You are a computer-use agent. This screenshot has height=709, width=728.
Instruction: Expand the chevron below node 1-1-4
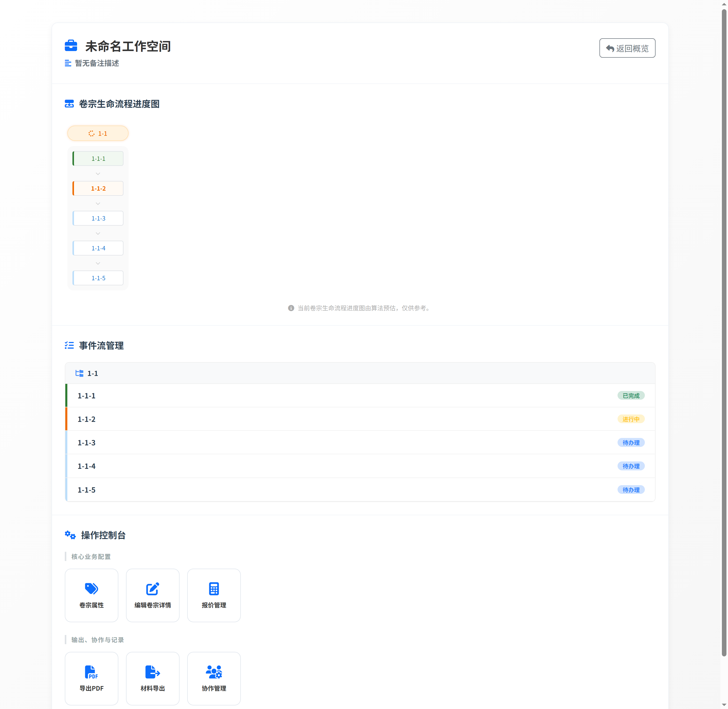click(97, 263)
